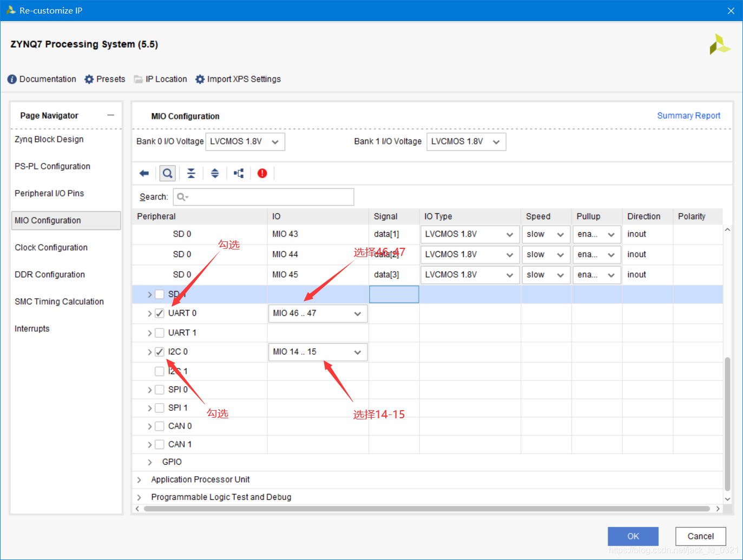This screenshot has height=560, width=743.
Task: Open Speed dropdown for MIO 43
Action: (546, 234)
